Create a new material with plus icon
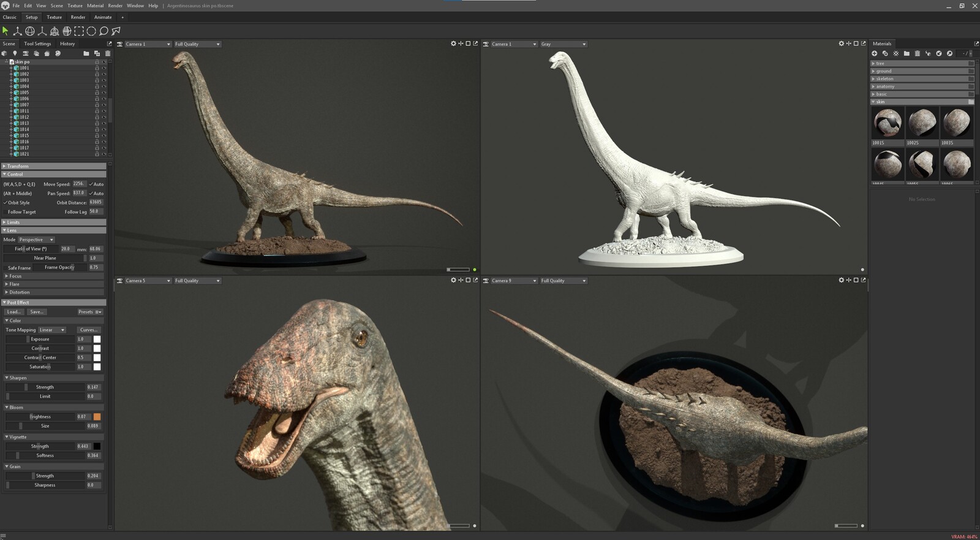Image resolution: width=980 pixels, height=540 pixels. [x=875, y=53]
